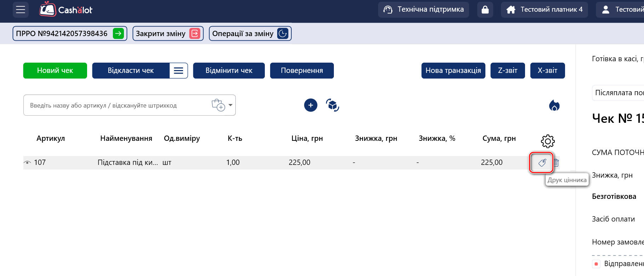The width and height of the screenshot is (644, 276).
Task: Click the Безготівкова label
Action: (x=614, y=196)
